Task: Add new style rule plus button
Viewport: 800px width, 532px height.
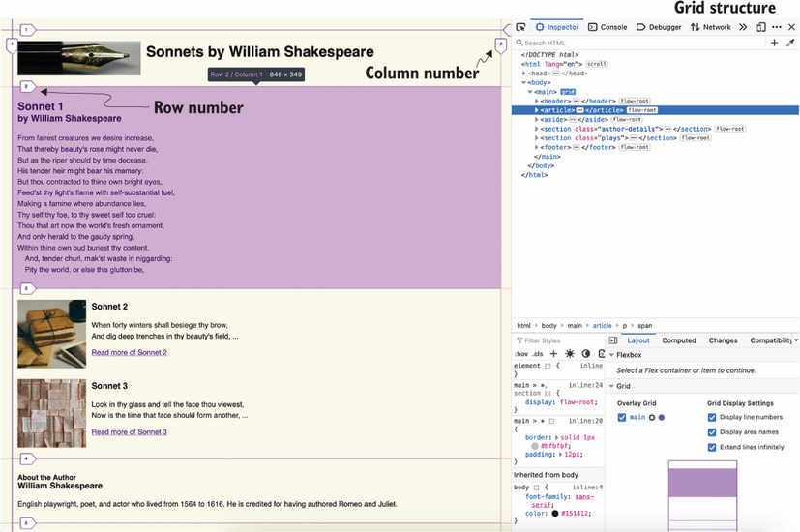Action: pyautogui.click(x=553, y=354)
